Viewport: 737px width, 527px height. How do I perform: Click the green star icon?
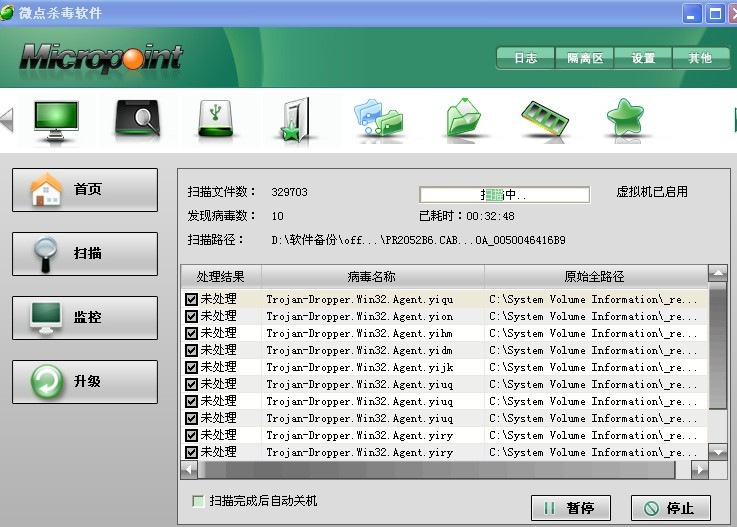click(x=625, y=118)
